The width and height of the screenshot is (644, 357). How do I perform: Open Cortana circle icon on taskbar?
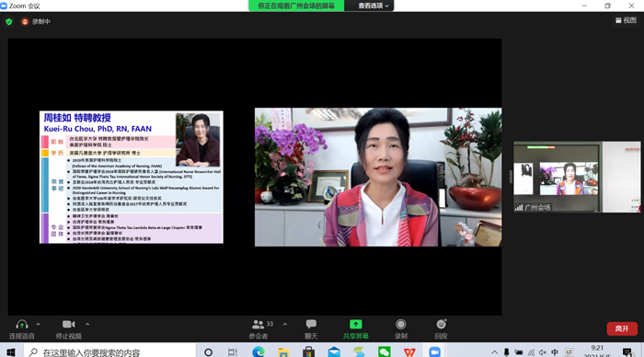pyautogui.click(x=208, y=352)
